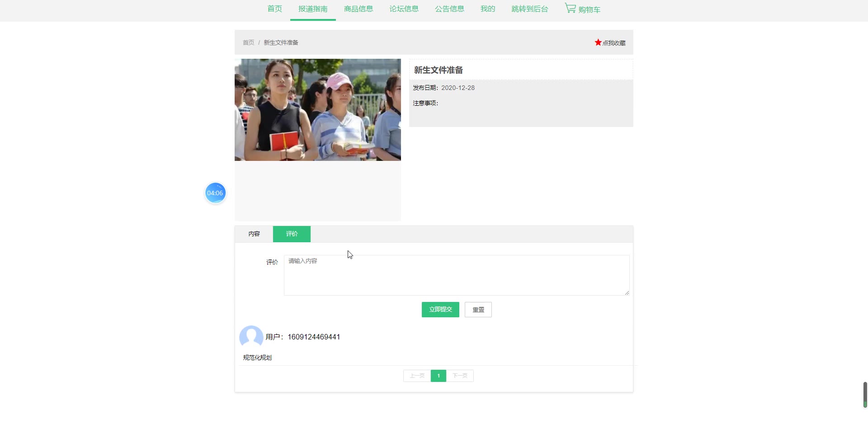This screenshot has height=433, width=868.
Task: Click username 1609124469441
Action: tap(314, 337)
